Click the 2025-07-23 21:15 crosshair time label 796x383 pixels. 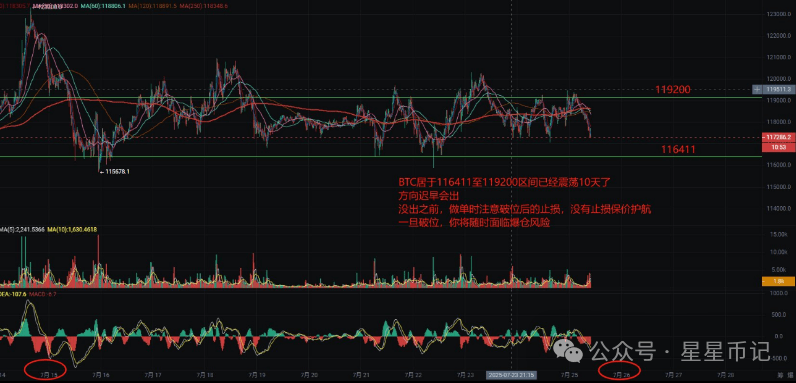(511, 375)
